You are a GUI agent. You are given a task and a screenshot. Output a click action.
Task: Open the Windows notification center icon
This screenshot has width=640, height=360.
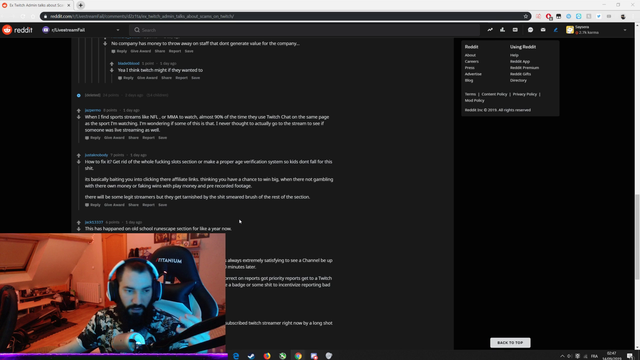tap(630, 356)
